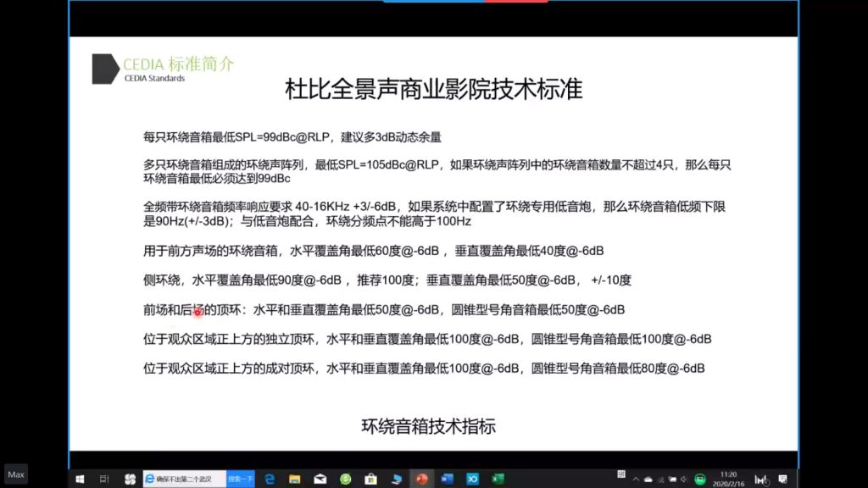Click the line ending 环绕音箱最低必须达到99dBc

tap(216, 179)
